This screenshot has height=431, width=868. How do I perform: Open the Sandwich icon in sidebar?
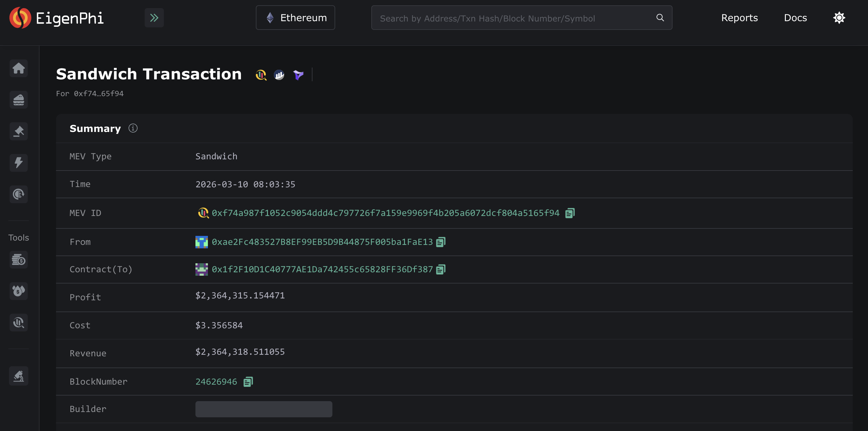[19, 100]
